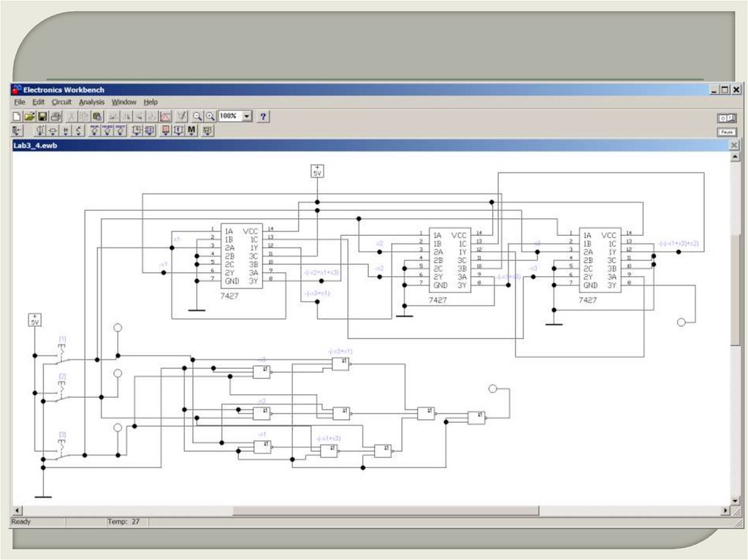This screenshot has height=560, width=748.
Task: Click the Lab3_4.ewb window title
Action: [35, 145]
